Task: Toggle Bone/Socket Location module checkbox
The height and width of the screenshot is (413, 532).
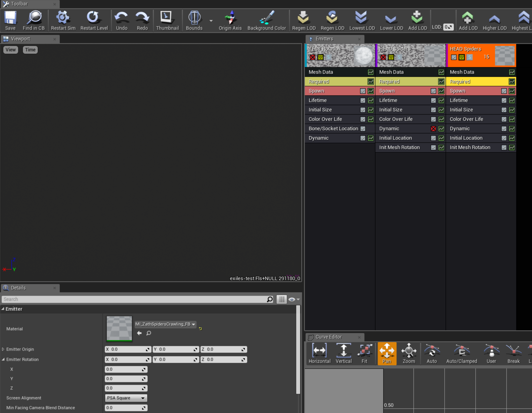Action: coord(363,129)
